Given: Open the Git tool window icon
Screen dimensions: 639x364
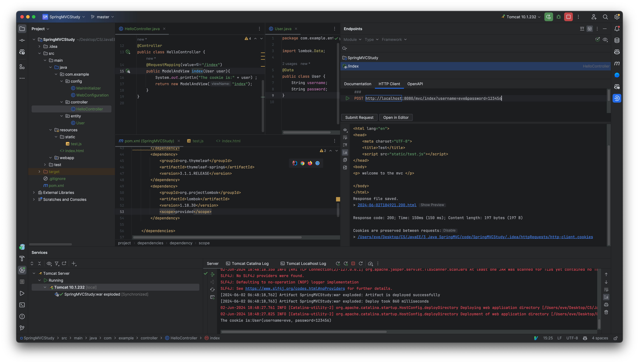Looking at the screenshot, I should click(22, 328).
